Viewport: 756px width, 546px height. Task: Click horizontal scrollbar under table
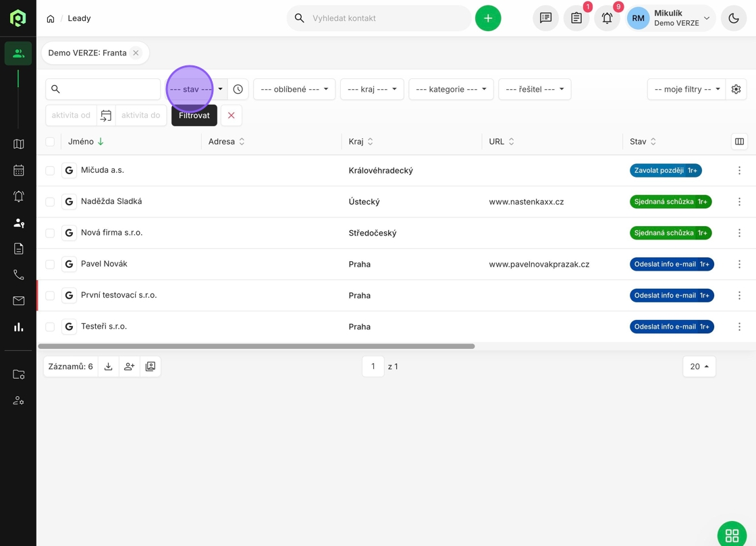pyautogui.click(x=256, y=346)
